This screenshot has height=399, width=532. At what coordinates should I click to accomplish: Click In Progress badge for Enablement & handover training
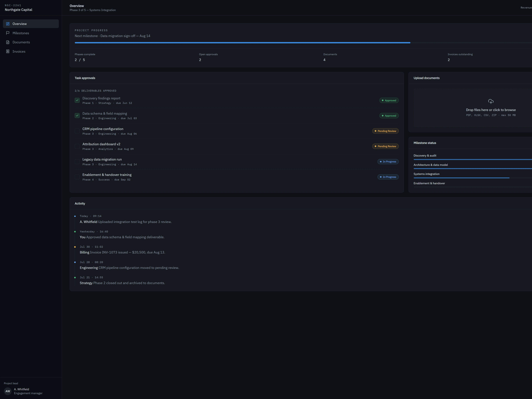pos(388,177)
